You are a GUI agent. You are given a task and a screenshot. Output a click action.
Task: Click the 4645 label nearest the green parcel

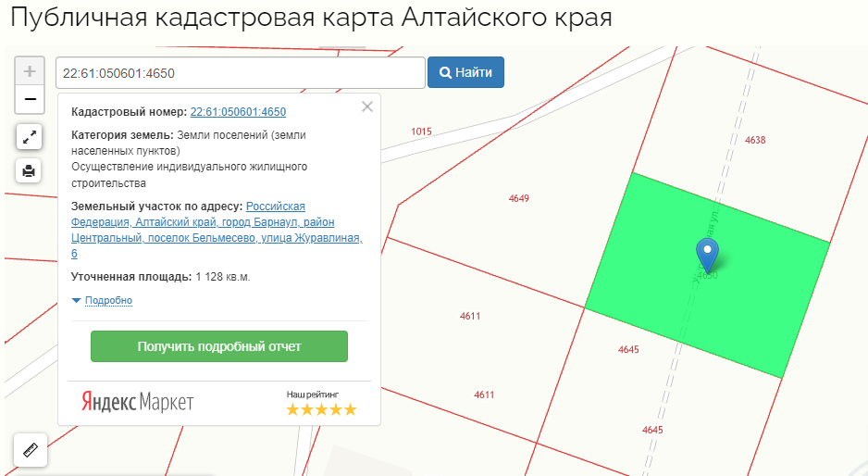click(628, 350)
